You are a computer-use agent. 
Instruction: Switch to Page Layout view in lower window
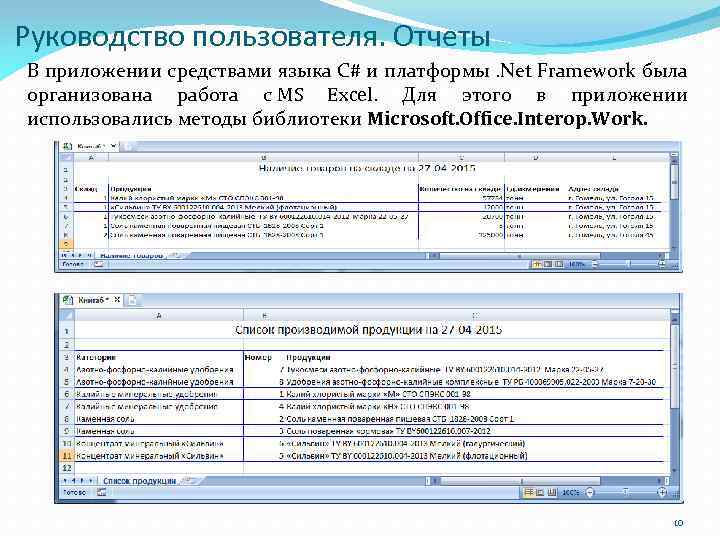(540, 493)
